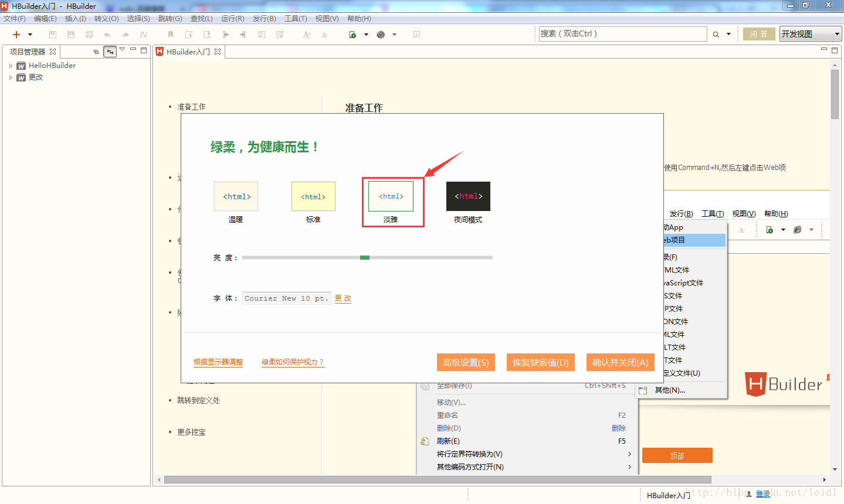
Task: Open the 帮助(H) menu
Action: coord(359,19)
